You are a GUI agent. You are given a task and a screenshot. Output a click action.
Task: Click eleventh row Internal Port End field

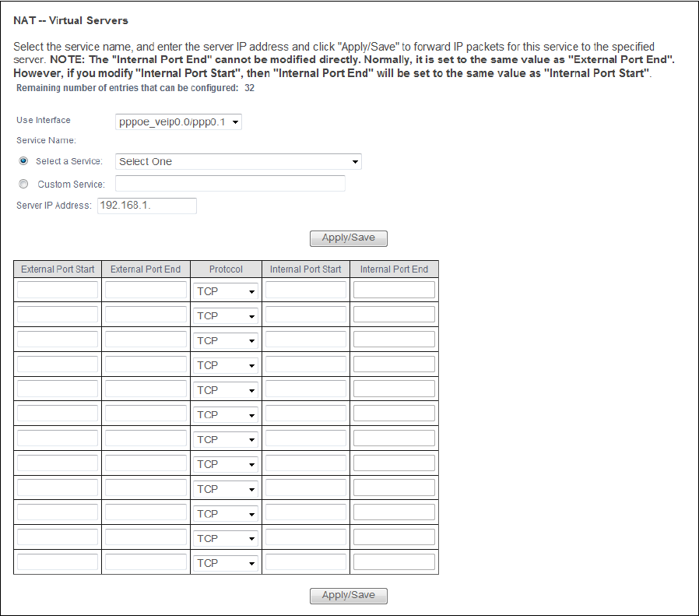coord(394,537)
